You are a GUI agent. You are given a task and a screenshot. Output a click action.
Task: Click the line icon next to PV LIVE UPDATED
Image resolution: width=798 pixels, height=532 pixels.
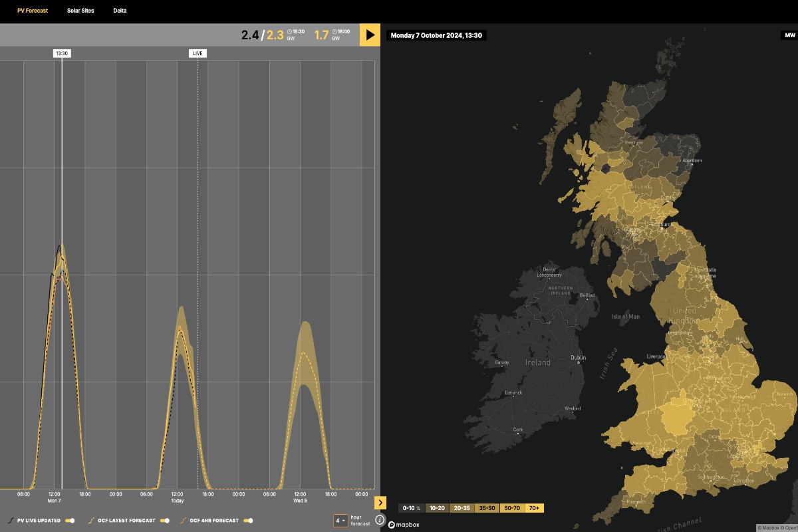(9, 521)
